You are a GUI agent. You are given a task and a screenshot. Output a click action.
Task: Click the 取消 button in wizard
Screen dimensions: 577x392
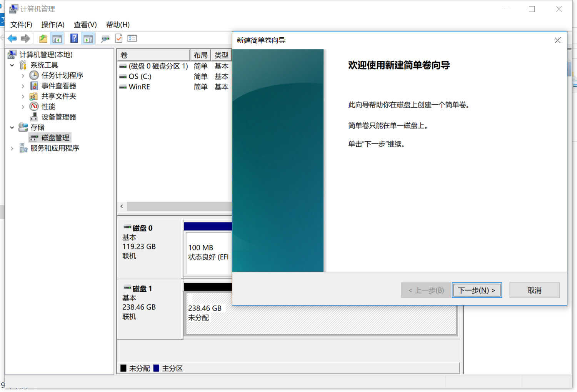(x=534, y=290)
